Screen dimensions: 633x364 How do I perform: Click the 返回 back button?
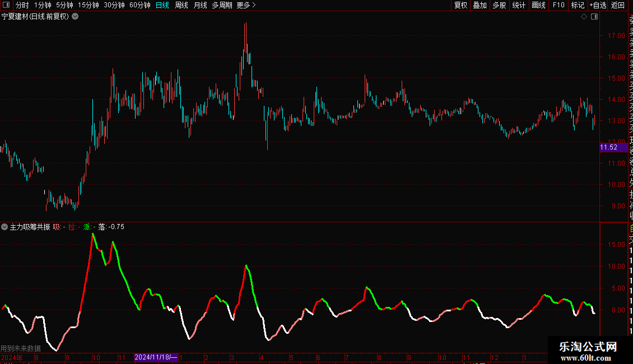click(618, 5)
